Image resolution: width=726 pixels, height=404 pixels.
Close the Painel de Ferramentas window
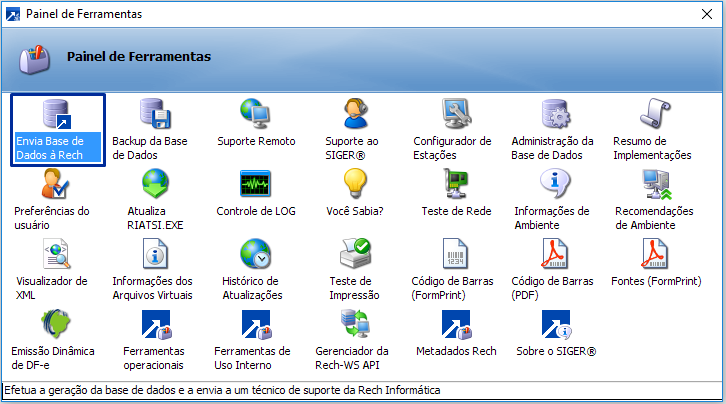click(x=707, y=14)
